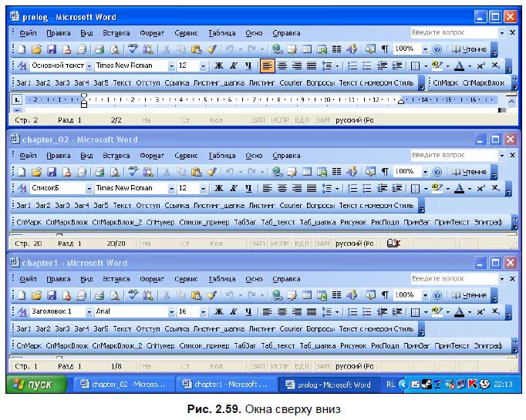Viewport: 526px width, 420px height.
Task: Switch to chapter_02 taskbar button
Action: coord(123,384)
